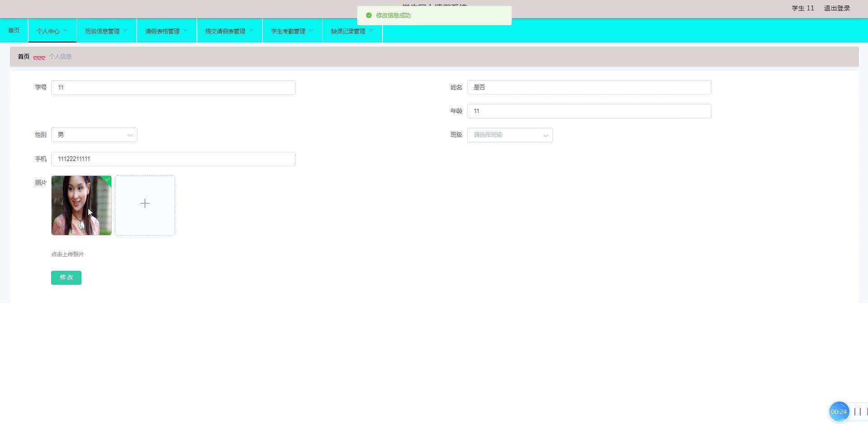The height and width of the screenshot is (424, 868).
Task: Pause the screen recording
Action: click(857, 412)
